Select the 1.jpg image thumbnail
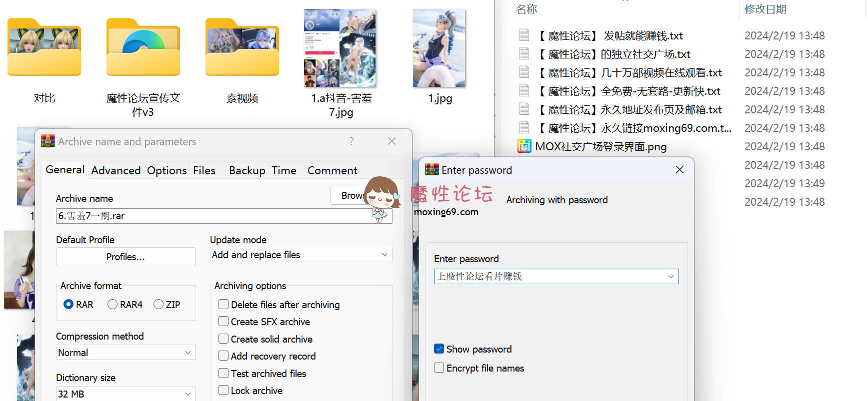This screenshot has width=868, height=401. tap(439, 48)
